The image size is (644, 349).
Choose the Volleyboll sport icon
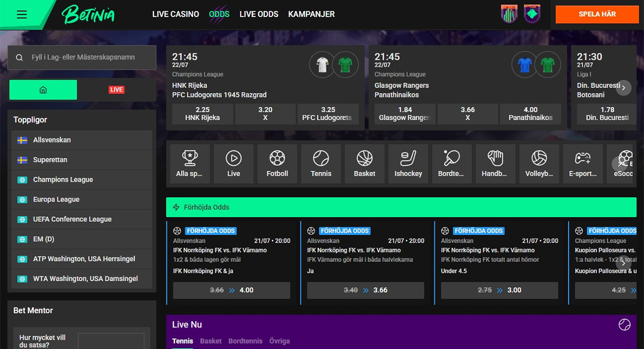click(539, 164)
